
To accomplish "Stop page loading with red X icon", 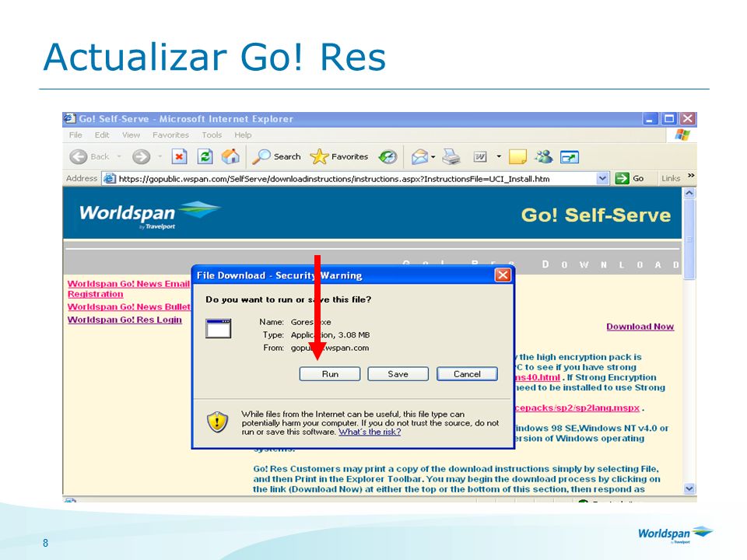I will [179, 156].
